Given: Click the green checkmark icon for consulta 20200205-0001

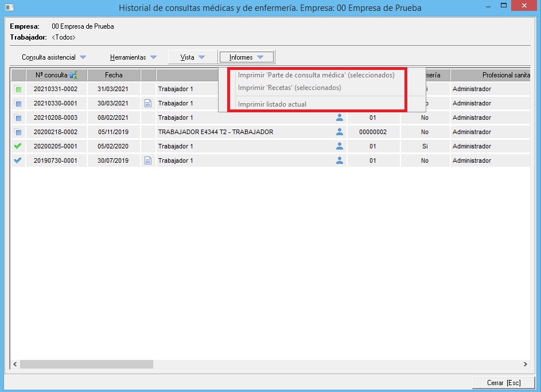Looking at the screenshot, I should pos(18,146).
